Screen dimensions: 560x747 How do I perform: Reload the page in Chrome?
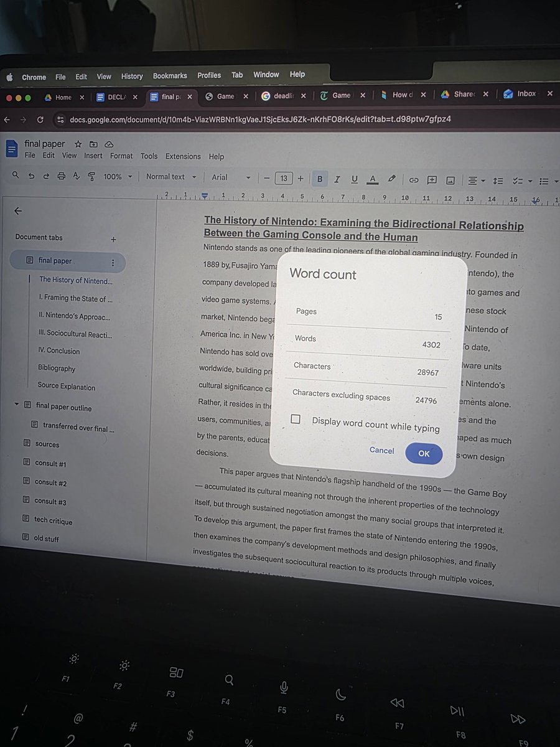click(x=40, y=119)
